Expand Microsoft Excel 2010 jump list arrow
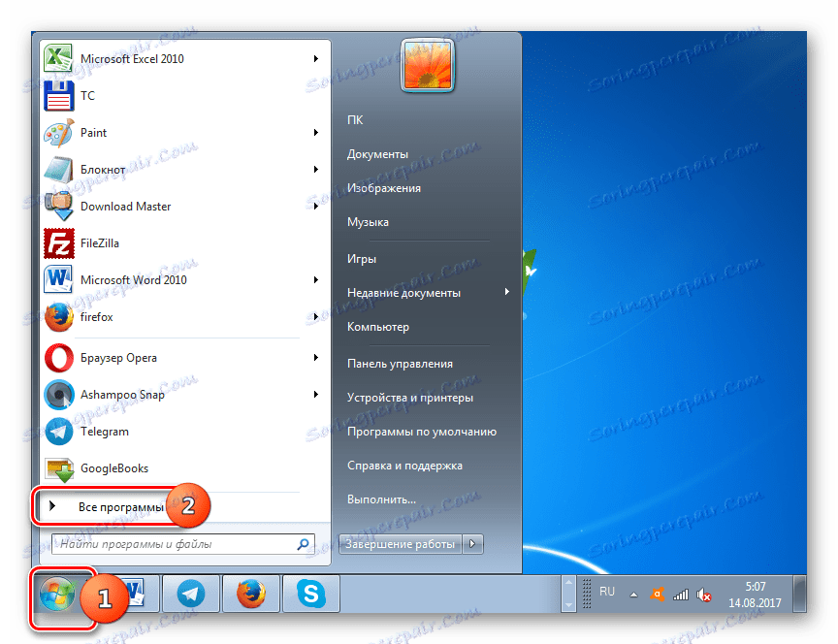838x644 pixels. pyautogui.click(x=316, y=59)
